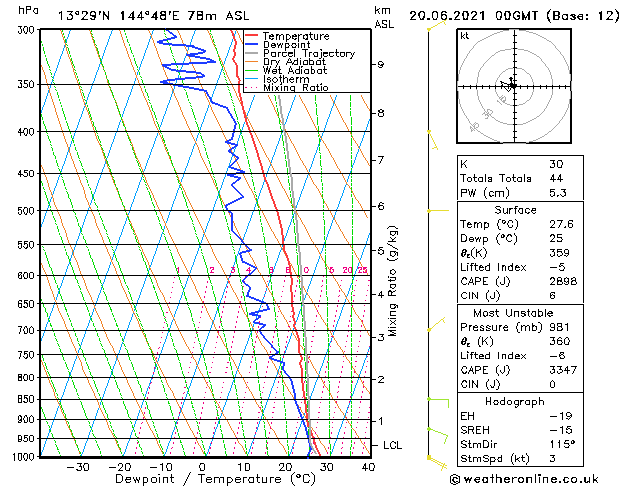Click the wind barb near 500 hPa

point(432,211)
